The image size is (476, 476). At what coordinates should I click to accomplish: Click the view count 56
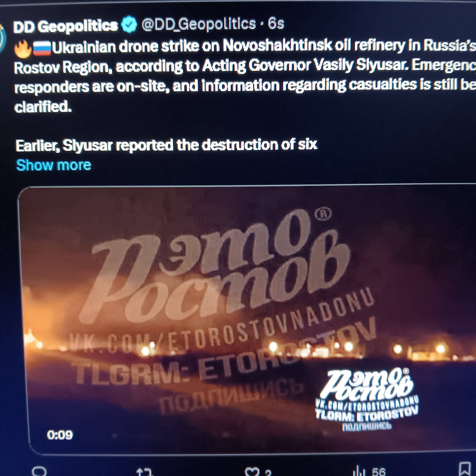379,472
